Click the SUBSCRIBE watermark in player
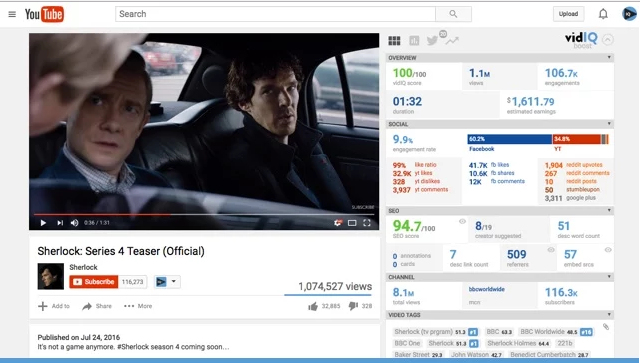This screenshot has height=363, width=640. (x=363, y=207)
